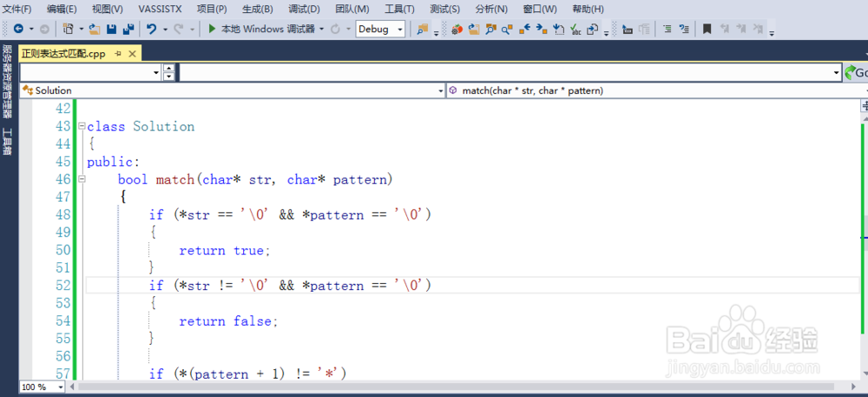Open the navigate backward history dropdown arrow

point(31,29)
